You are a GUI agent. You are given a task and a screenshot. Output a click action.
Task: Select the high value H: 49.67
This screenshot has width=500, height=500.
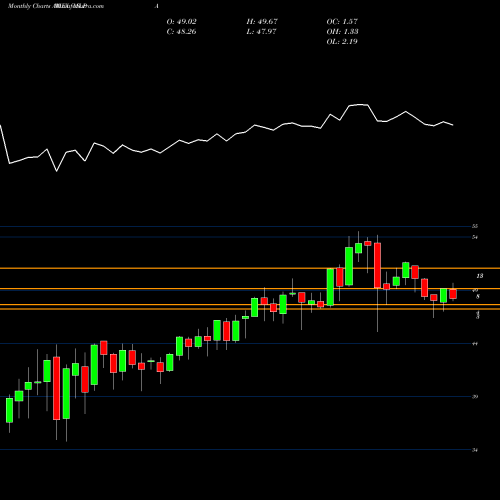coord(262,22)
